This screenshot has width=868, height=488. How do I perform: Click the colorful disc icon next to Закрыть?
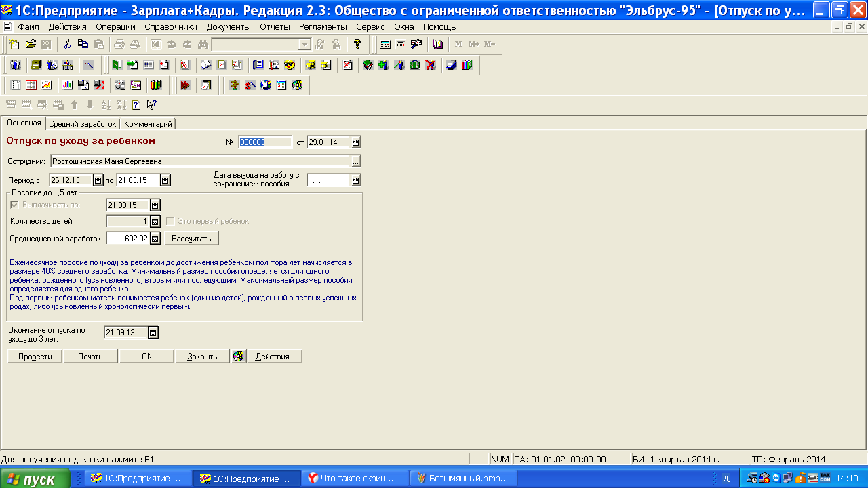click(238, 357)
